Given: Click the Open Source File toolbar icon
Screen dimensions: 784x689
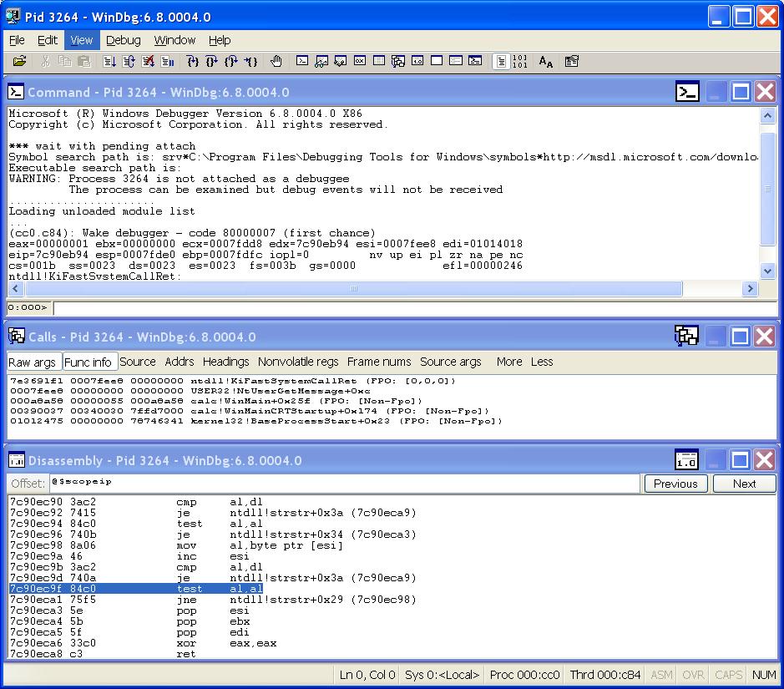Looking at the screenshot, I should [19, 62].
